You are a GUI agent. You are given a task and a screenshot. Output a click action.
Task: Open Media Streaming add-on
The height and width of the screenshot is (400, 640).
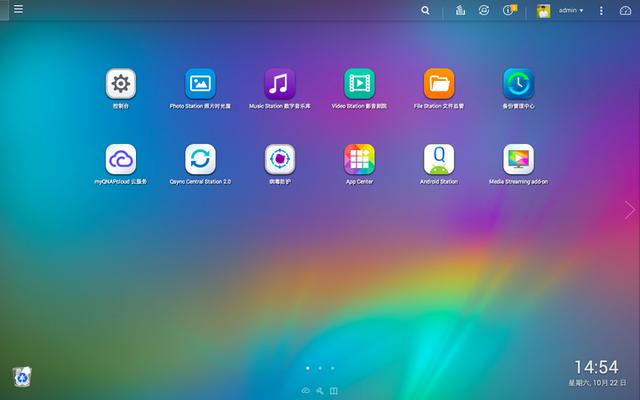tap(518, 159)
